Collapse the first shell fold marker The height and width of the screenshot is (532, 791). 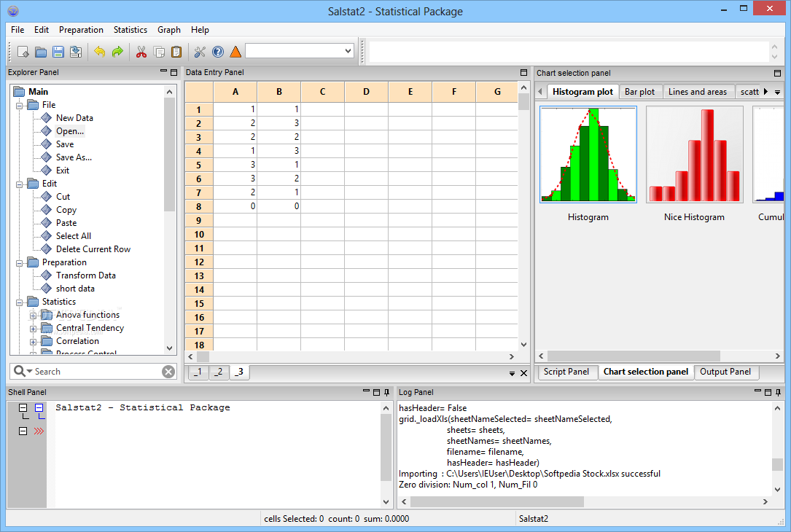point(23,407)
